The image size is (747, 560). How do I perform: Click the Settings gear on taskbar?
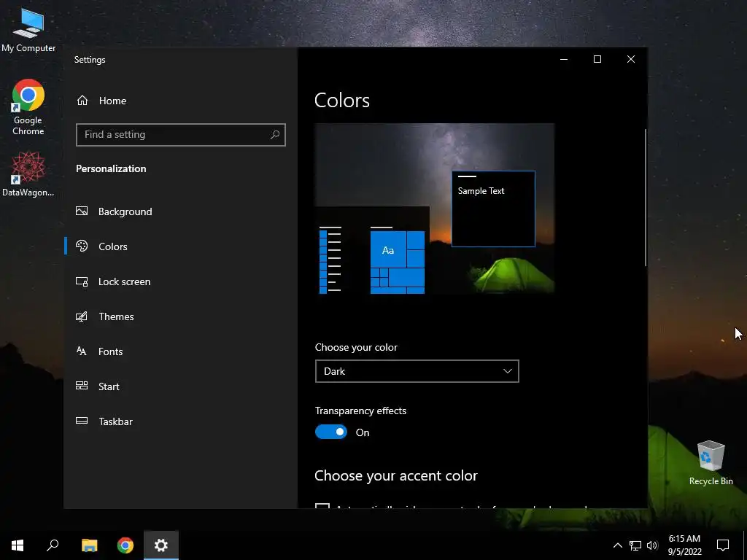[x=161, y=545]
